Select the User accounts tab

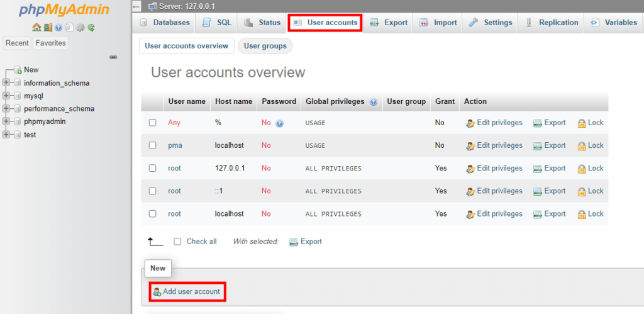point(325,23)
